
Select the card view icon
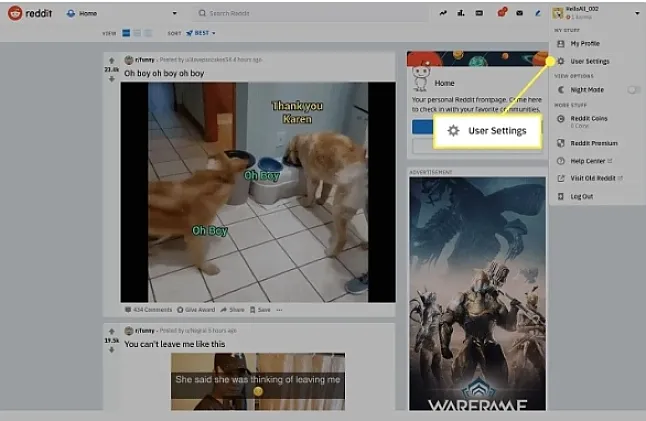point(126,33)
